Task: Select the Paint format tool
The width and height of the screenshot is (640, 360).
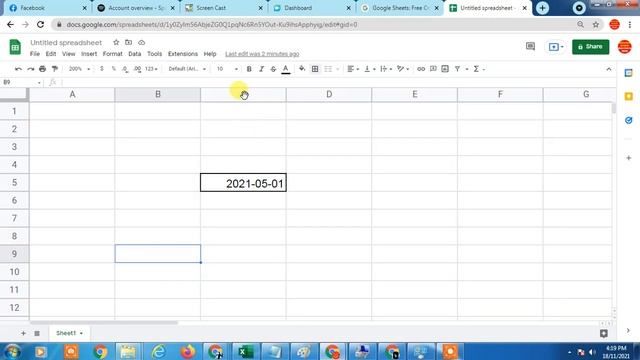Action: point(55,69)
